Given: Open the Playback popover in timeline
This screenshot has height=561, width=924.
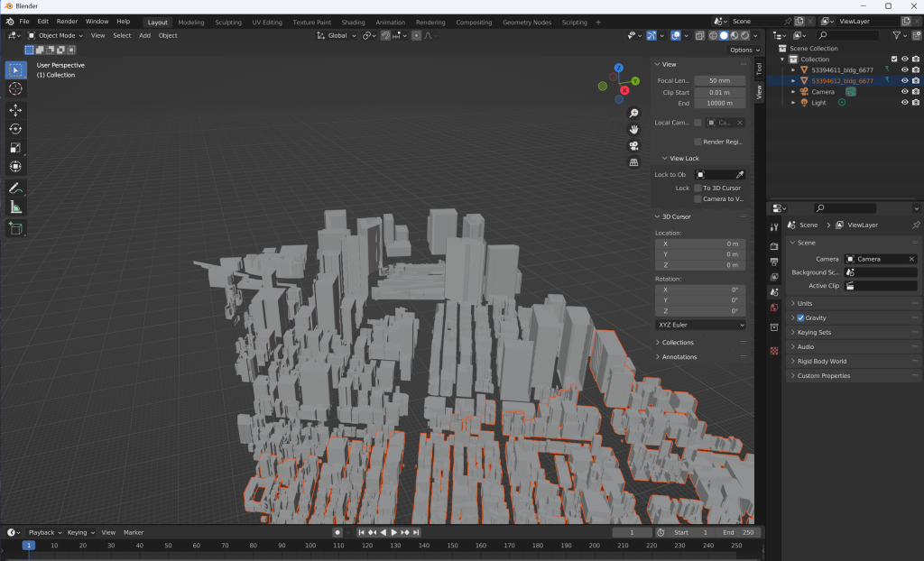Looking at the screenshot, I should click(42, 532).
